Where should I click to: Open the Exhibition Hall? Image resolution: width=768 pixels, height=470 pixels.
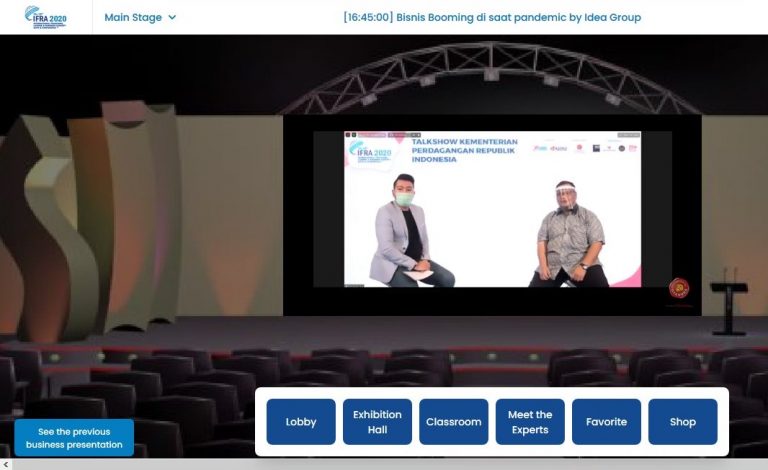tap(377, 422)
